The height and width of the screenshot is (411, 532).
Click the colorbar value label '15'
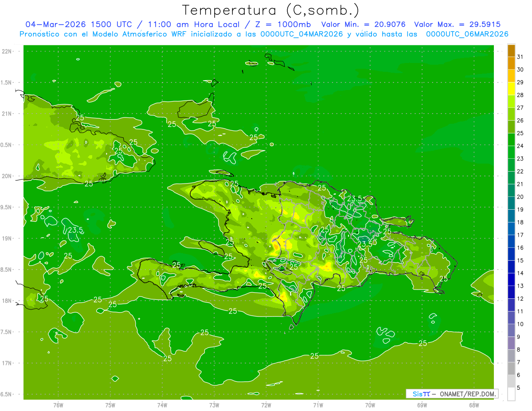pos(520,261)
